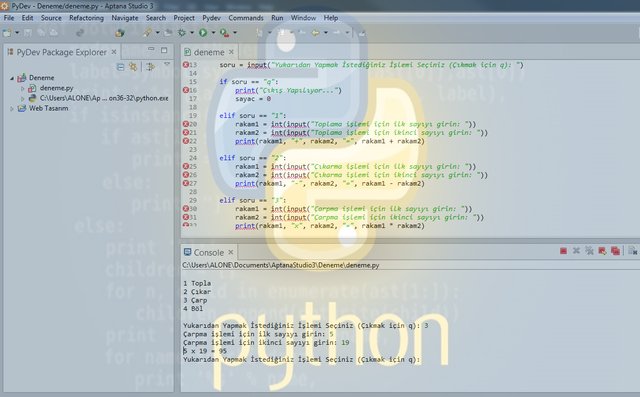Open the Navigate menu
Screen dimensions: 640x397
pyautogui.click(x=125, y=18)
